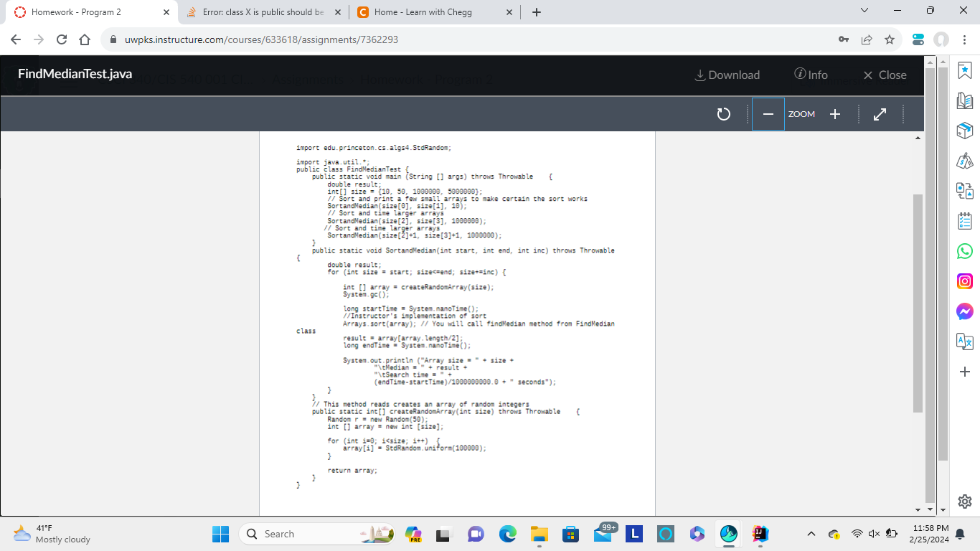
Task: Open the browser three-dot menu
Action: click(965, 41)
